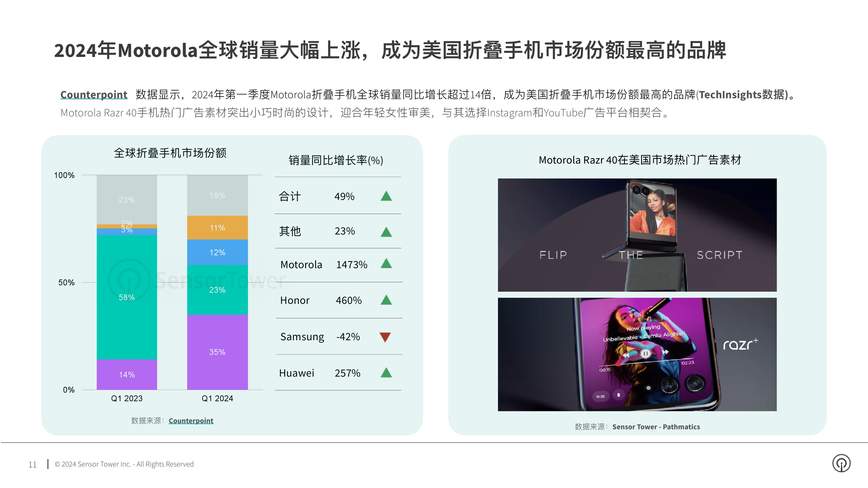Click the Motorola Razr 40在美国市场热门广告素材 panel heading
Viewport: 868px width, 488px height.
640,160
